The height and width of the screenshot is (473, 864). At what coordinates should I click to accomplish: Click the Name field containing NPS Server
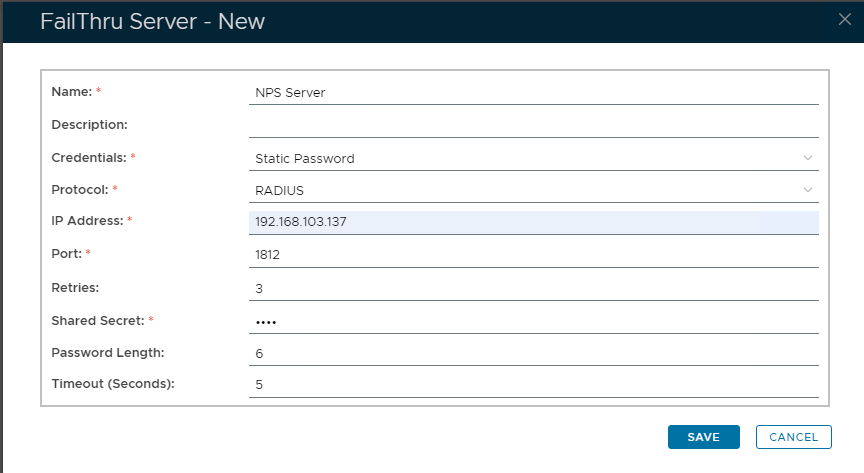click(533, 92)
